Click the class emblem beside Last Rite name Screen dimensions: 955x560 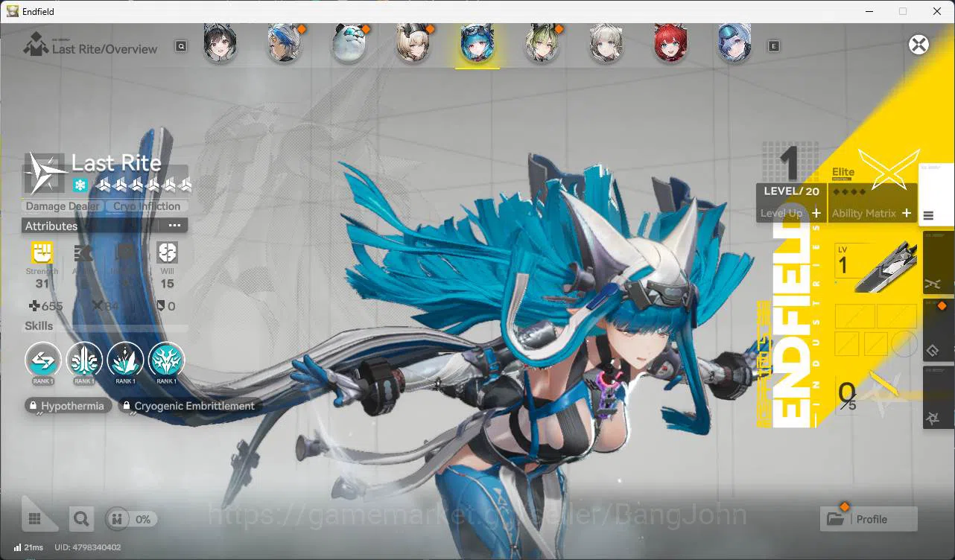pos(46,174)
